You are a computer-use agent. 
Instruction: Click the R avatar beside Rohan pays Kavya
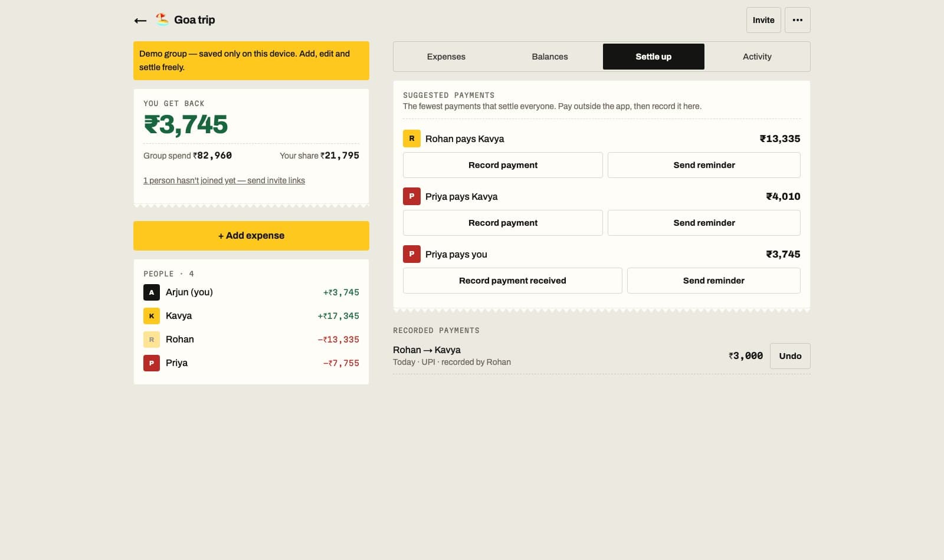click(x=412, y=139)
